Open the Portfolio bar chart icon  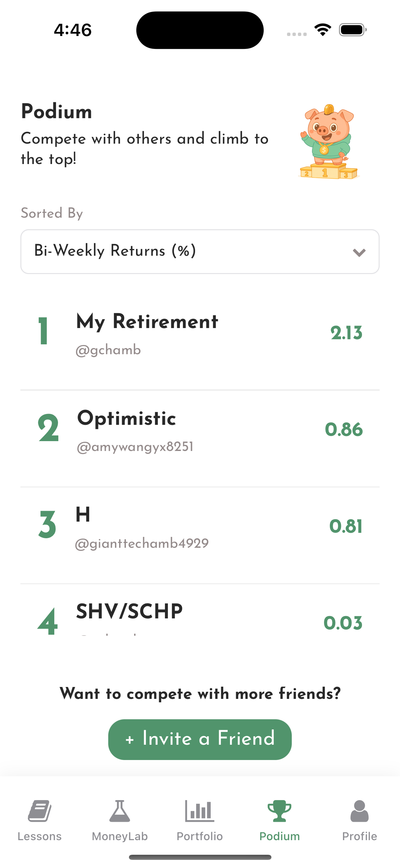[x=199, y=811]
